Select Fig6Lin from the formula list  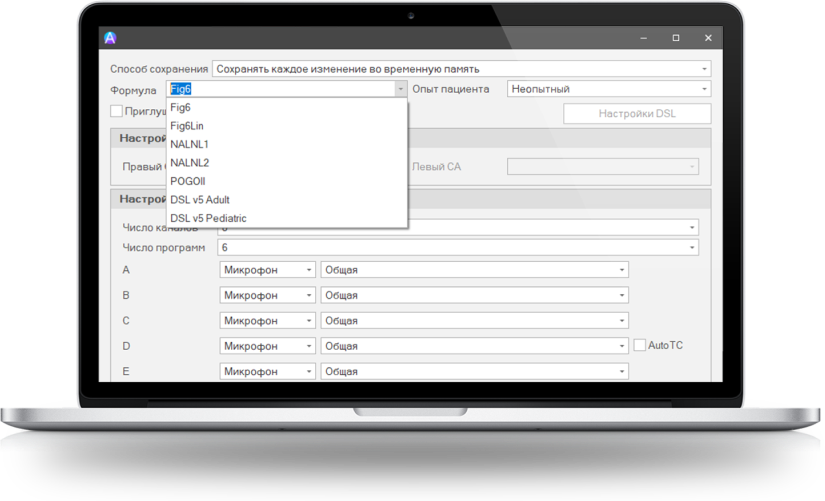[187, 126]
